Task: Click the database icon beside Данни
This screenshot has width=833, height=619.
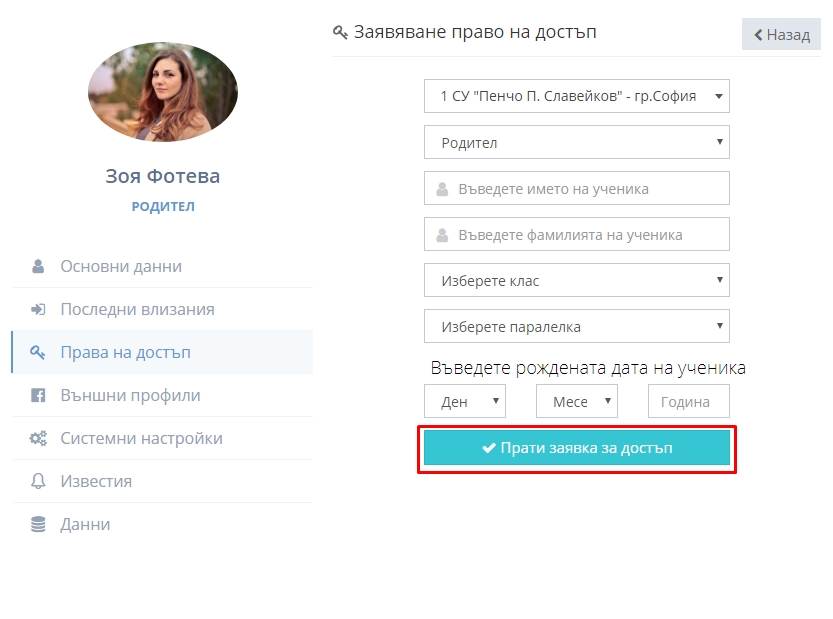Action: [x=38, y=524]
